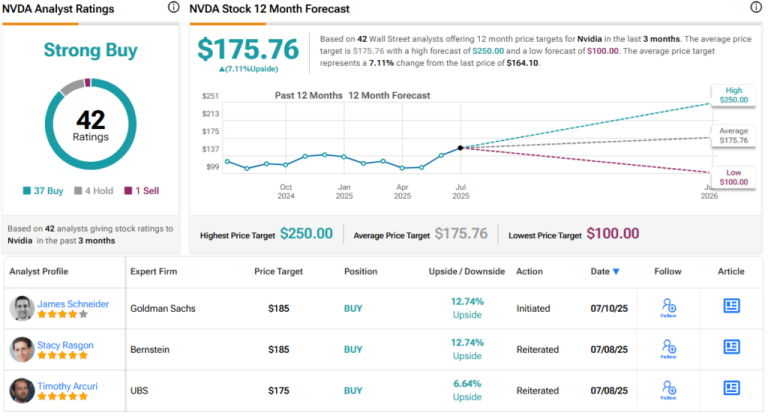This screenshot has height=416, width=768.
Task: Click the July 2025 black chart point
Action: [x=460, y=147]
